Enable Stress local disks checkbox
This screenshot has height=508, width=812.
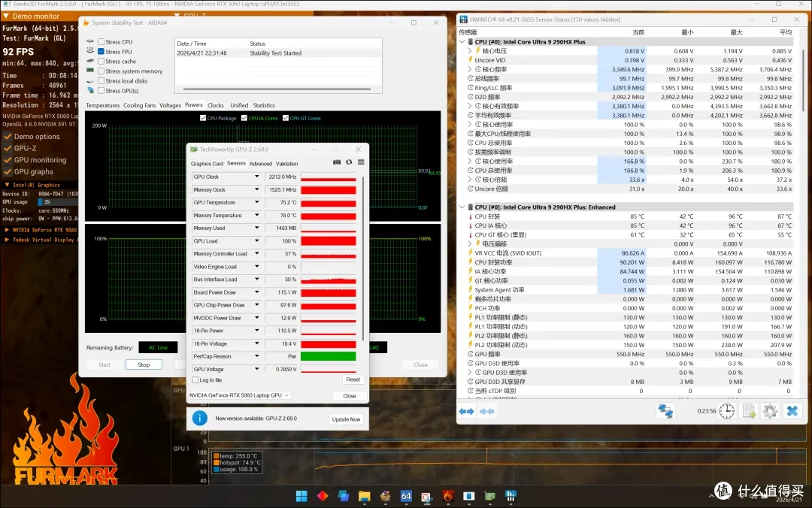101,80
